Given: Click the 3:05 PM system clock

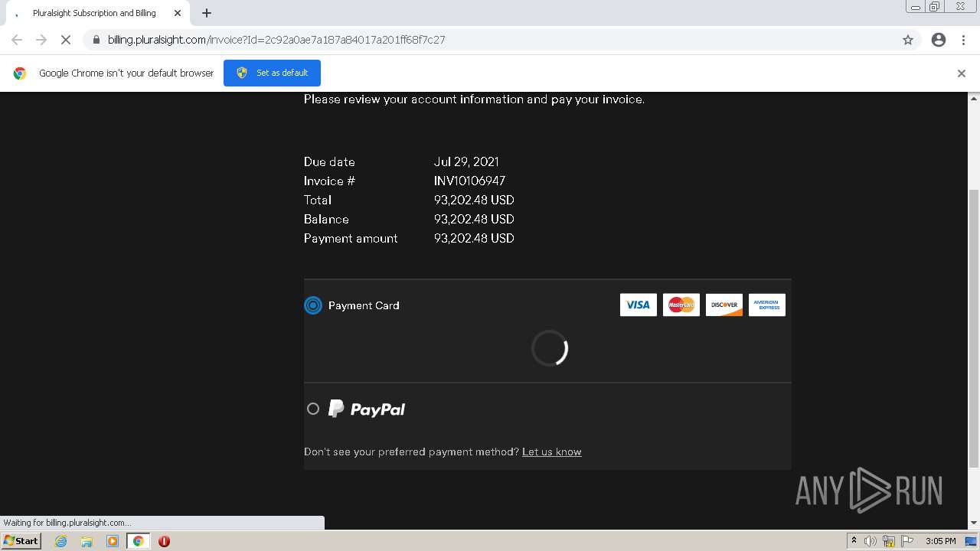Looking at the screenshot, I should (x=940, y=541).
